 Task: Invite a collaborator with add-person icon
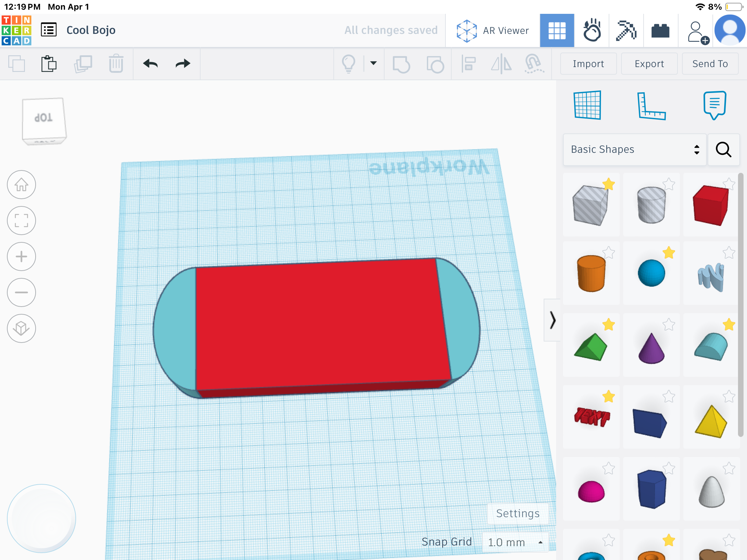pos(698,32)
